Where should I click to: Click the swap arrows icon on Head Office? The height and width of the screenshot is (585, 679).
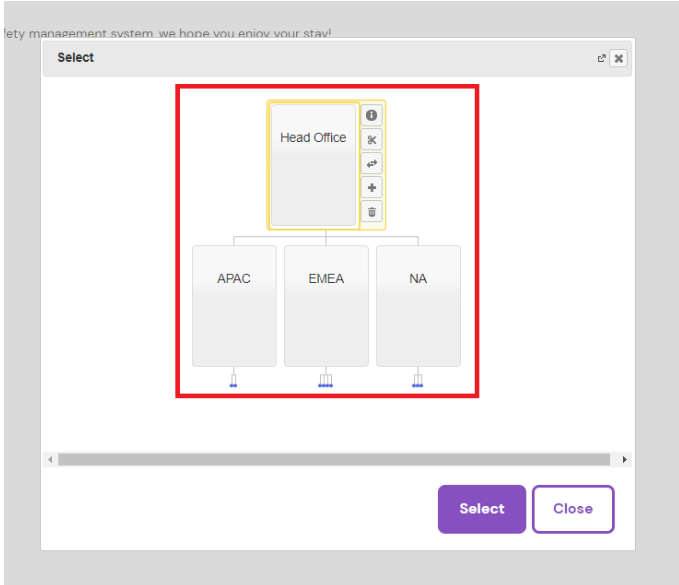pyautogui.click(x=371, y=164)
